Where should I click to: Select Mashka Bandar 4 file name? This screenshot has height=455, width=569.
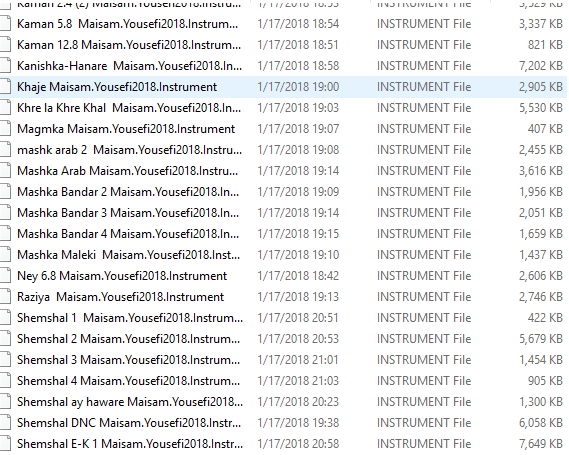[x=128, y=234]
